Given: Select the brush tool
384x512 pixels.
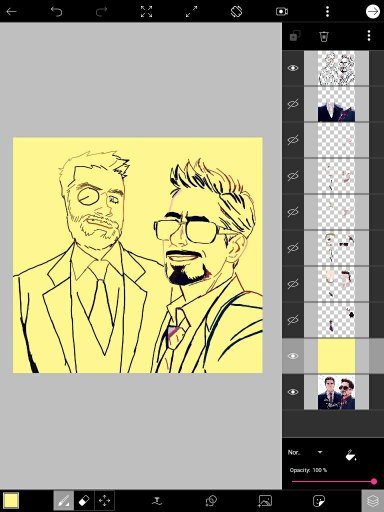Looking at the screenshot, I should tap(64, 500).
